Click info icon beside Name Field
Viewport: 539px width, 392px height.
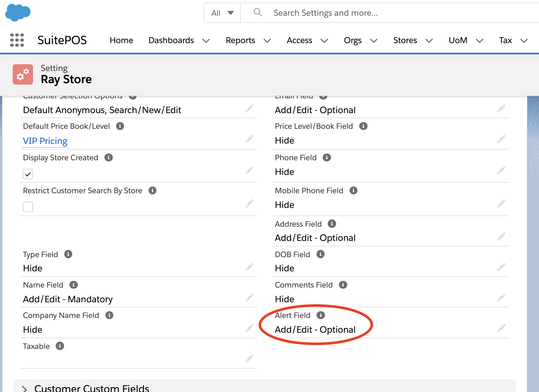point(73,285)
